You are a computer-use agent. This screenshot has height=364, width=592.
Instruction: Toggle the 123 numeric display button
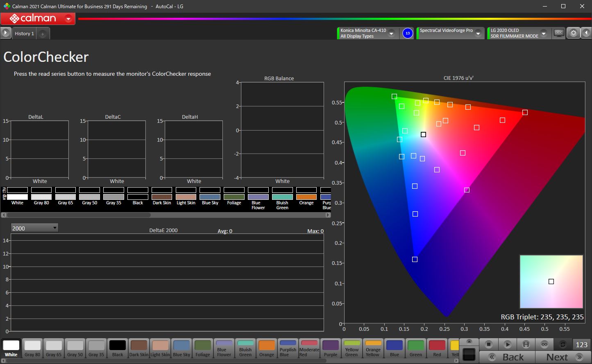581,344
